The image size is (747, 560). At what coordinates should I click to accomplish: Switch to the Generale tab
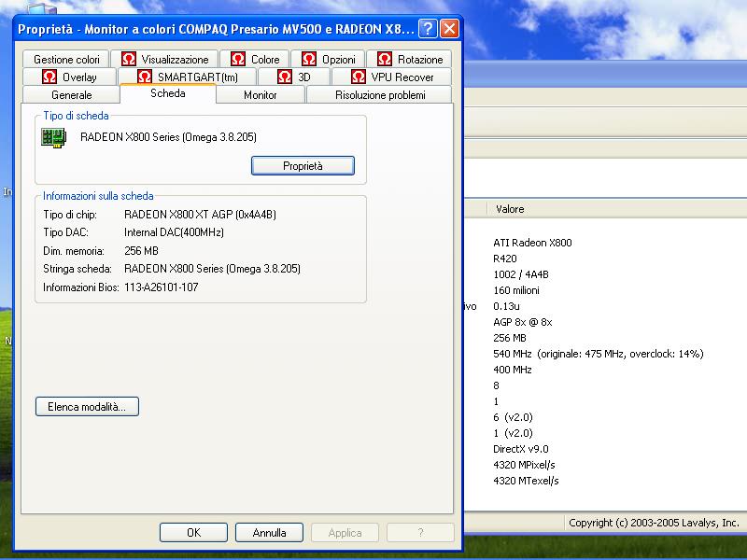pos(71,95)
